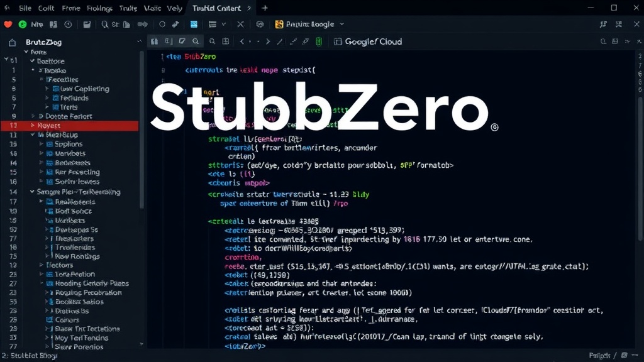Click the Googlef Cloud label in editor toolbar
The width and height of the screenshot is (644, 362).
[374, 41]
